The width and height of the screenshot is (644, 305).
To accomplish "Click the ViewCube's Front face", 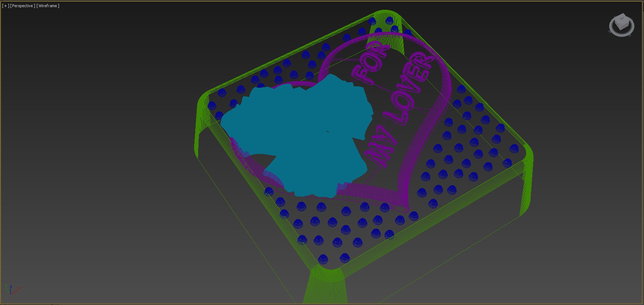I will pyautogui.click(x=624, y=26).
